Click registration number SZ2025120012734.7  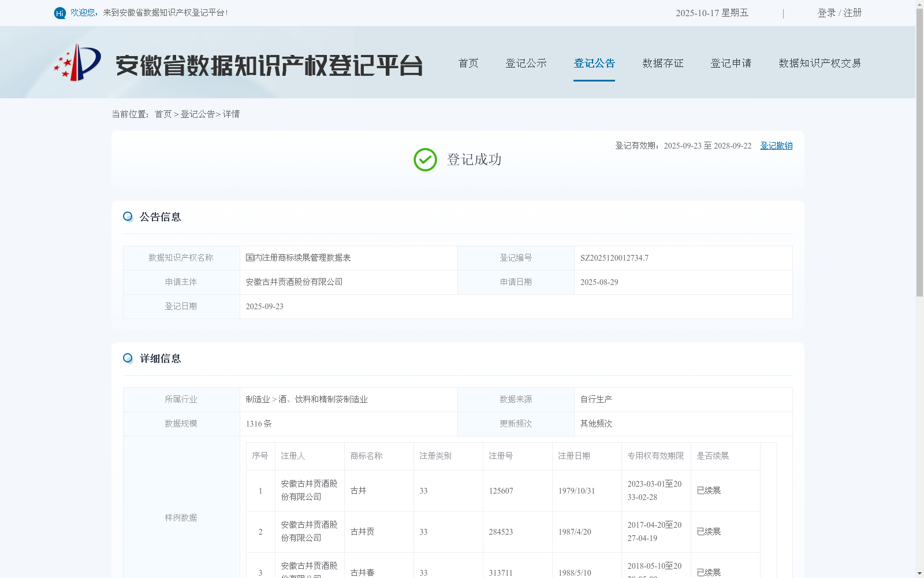[614, 258]
